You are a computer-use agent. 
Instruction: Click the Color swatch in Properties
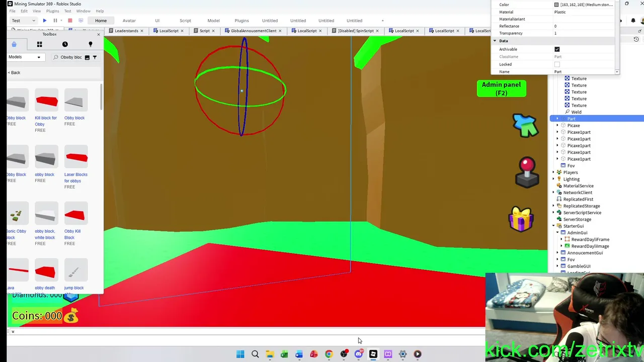point(556,5)
